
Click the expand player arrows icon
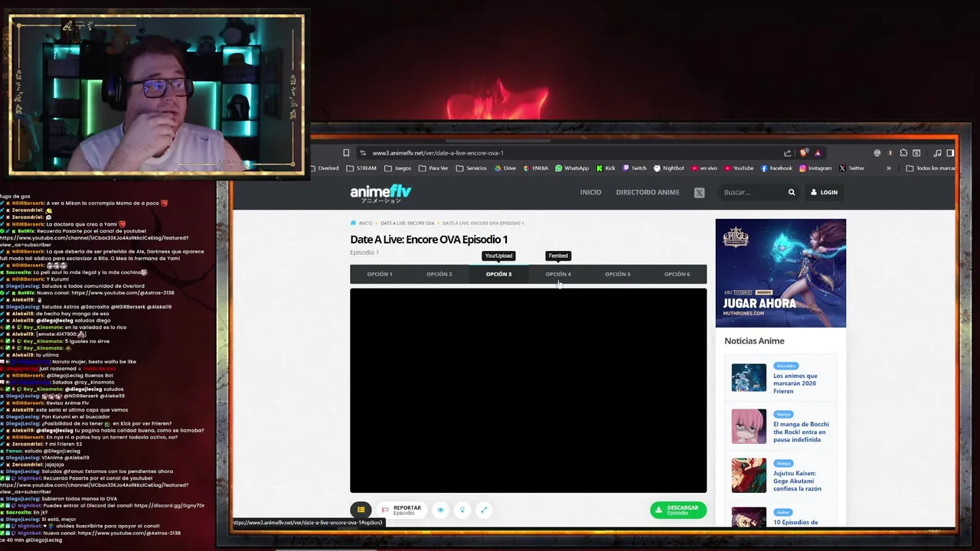[x=483, y=510]
